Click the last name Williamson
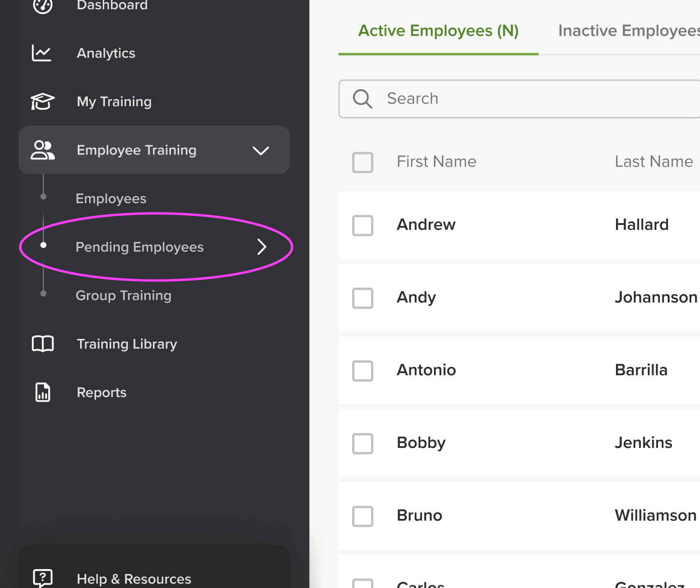Screen dimensions: 700x588 [656, 516]
